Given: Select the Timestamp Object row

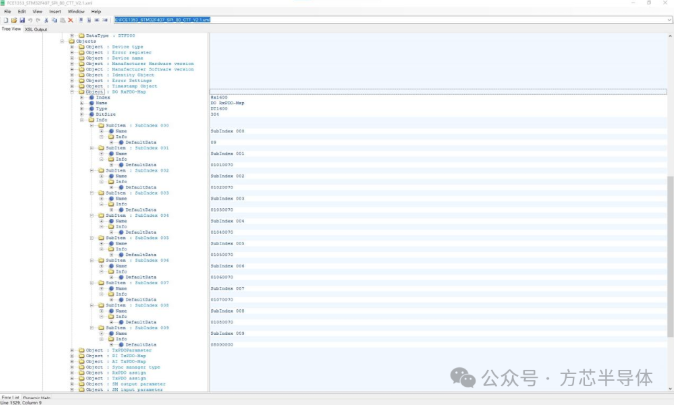Looking at the screenshot, I should [x=121, y=86].
